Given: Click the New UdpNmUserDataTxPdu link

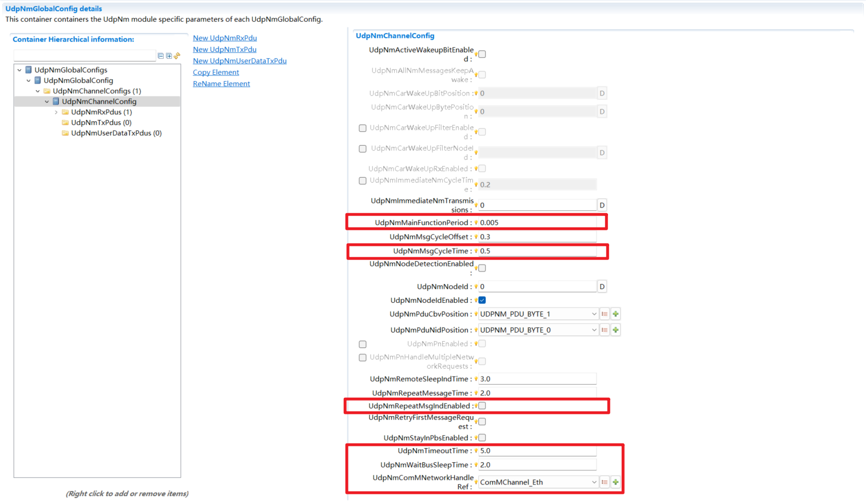Looking at the screenshot, I should click(x=239, y=61).
